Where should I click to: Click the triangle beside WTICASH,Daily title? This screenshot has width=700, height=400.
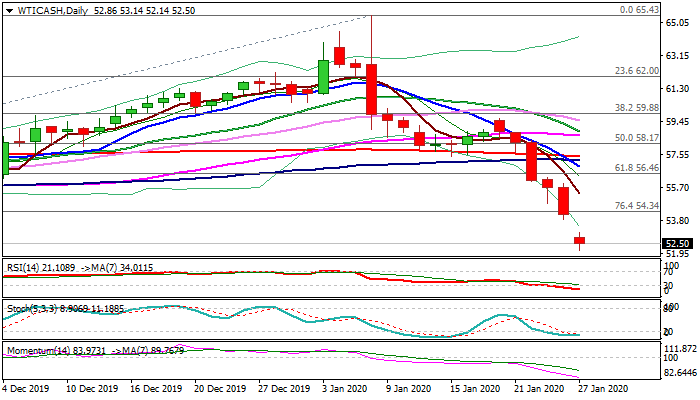click(9, 11)
